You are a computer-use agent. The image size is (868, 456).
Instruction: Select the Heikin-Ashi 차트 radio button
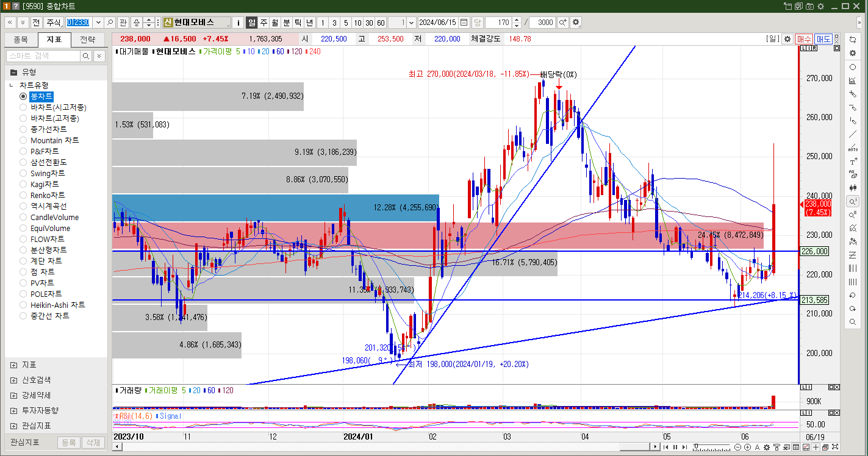point(23,305)
